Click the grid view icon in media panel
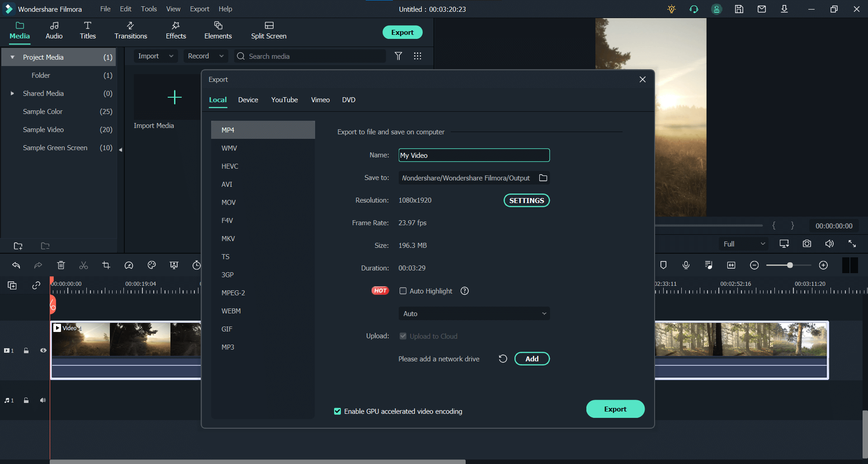 (x=417, y=56)
